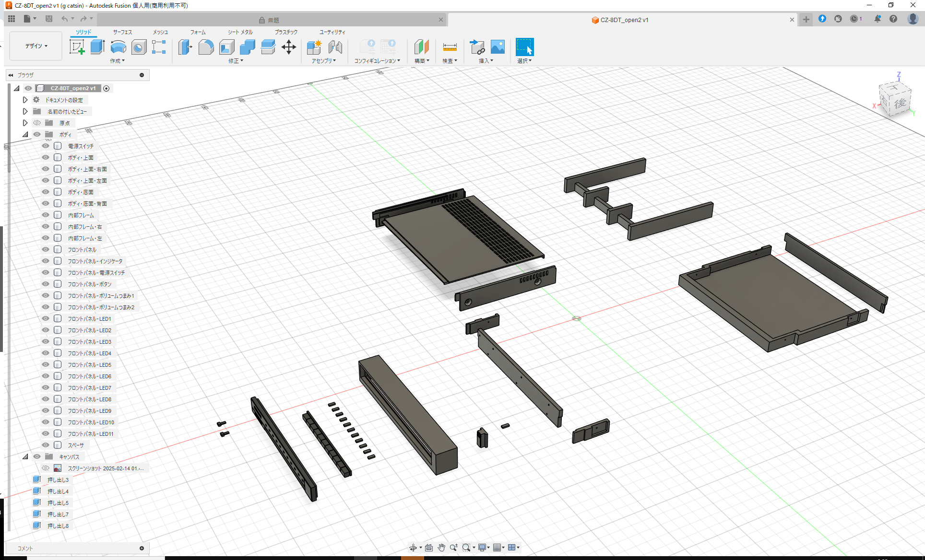The image size is (925, 560).
Task: Click the Move/Copy tool icon
Action: coord(289,47)
